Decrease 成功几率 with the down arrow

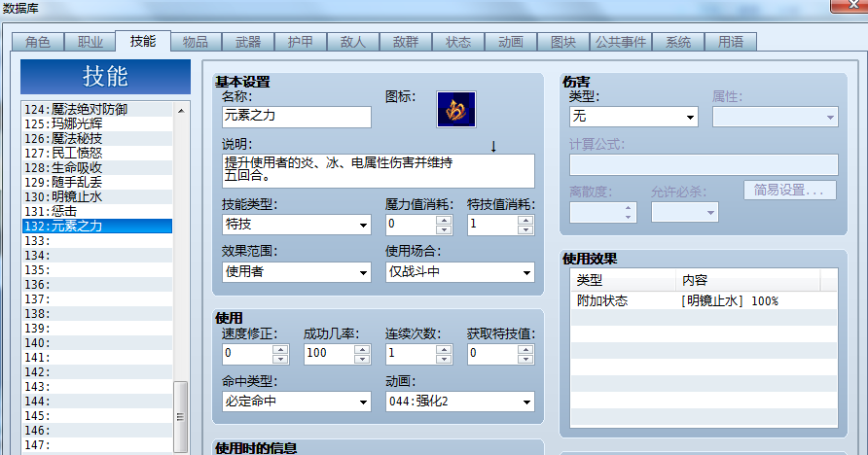click(362, 359)
